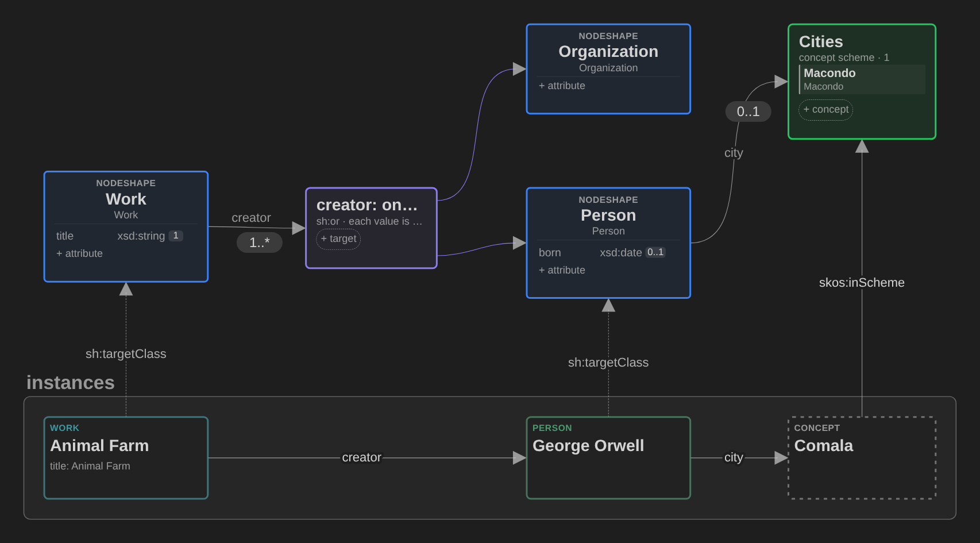Select the instances group label

[70, 383]
